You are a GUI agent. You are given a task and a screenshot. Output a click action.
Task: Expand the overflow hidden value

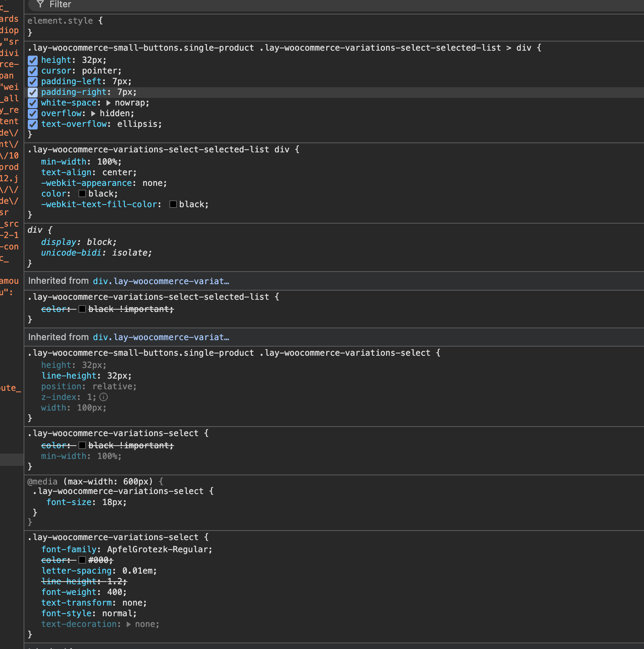click(x=92, y=113)
